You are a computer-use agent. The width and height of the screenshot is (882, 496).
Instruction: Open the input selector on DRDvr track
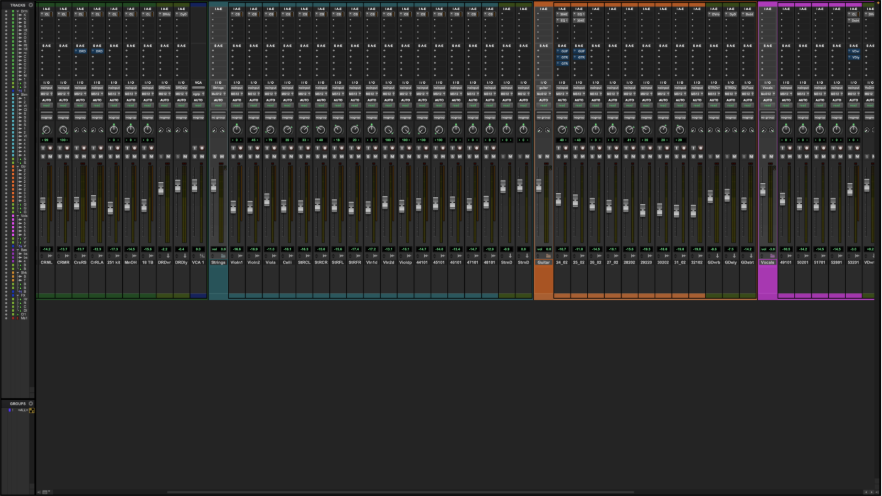click(164, 88)
